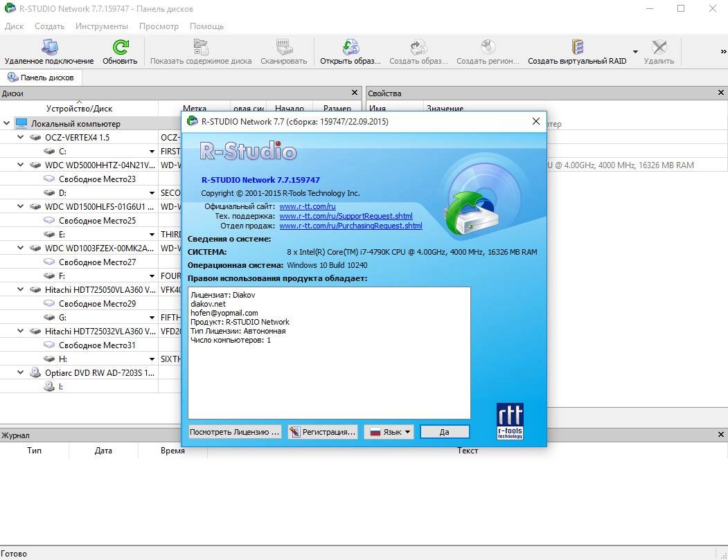Open an image via Открыть образ icon
Viewport: 728px width, 560px height.
pos(350,47)
